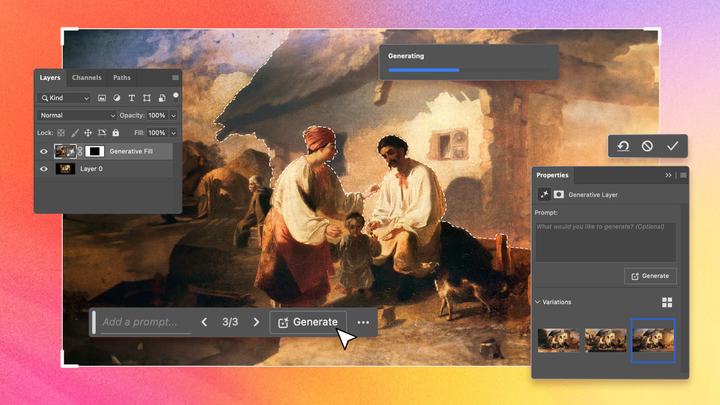The height and width of the screenshot is (405, 720).
Task: Click the Lock all padlock icon
Action: point(116,133)
